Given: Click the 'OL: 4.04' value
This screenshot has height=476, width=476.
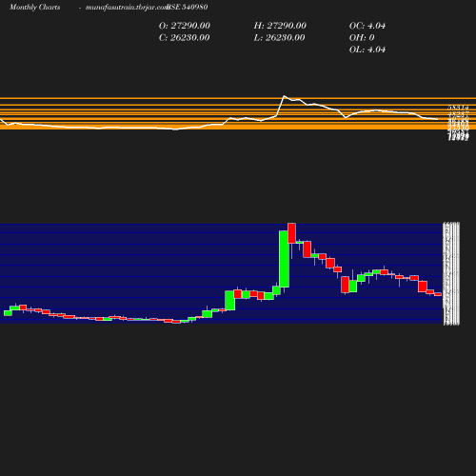Looking at the screenshot, I should click(x=367, y=50).
